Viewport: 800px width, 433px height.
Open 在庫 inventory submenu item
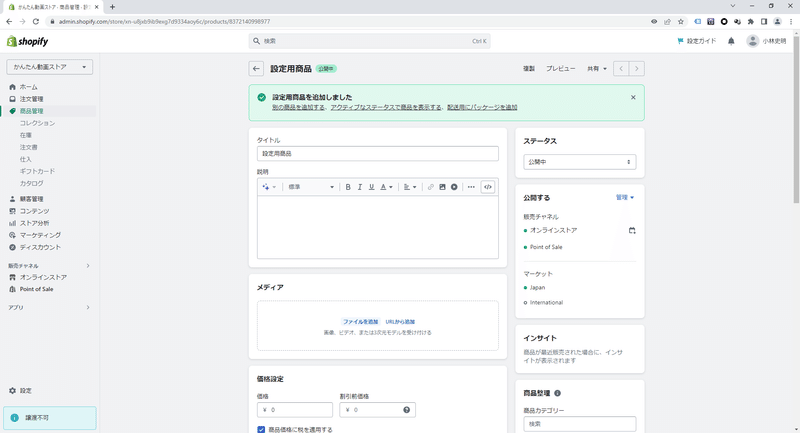click(26, 135)
